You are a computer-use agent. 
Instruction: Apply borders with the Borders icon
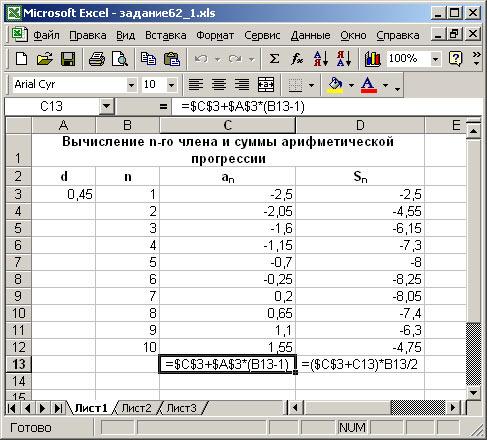[295, 85]
